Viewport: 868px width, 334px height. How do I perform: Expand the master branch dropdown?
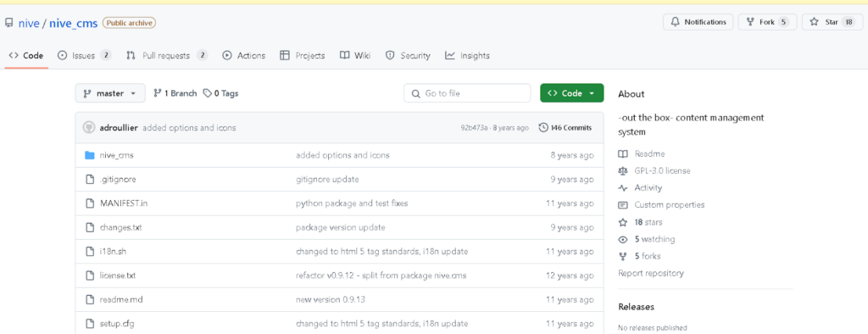coord(110,93)
